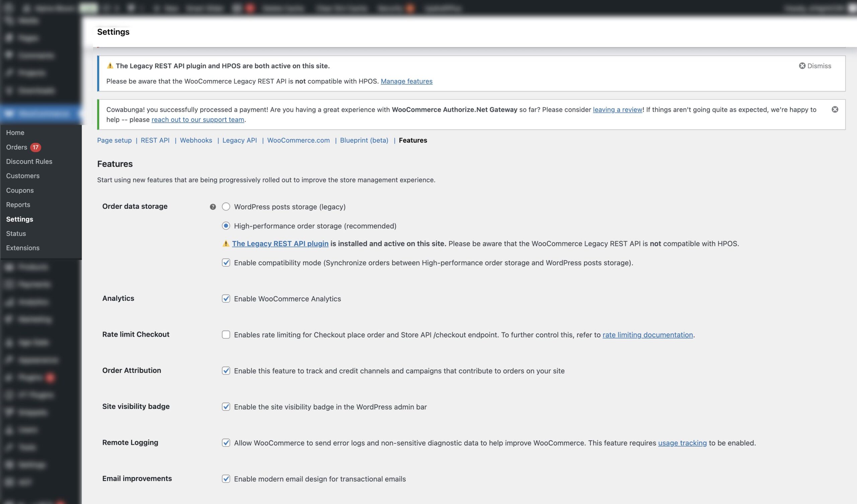Screen dimensions: 857x504
Task: Open Discount Rules in sidebar
Action: [x=29, y=161]
